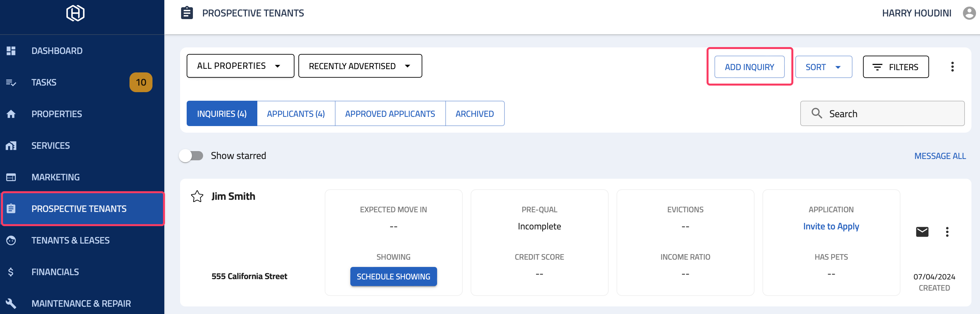Click the envelope icon for Jim Smith
Screen dimensions: 980x314
[x=922, y=232]
